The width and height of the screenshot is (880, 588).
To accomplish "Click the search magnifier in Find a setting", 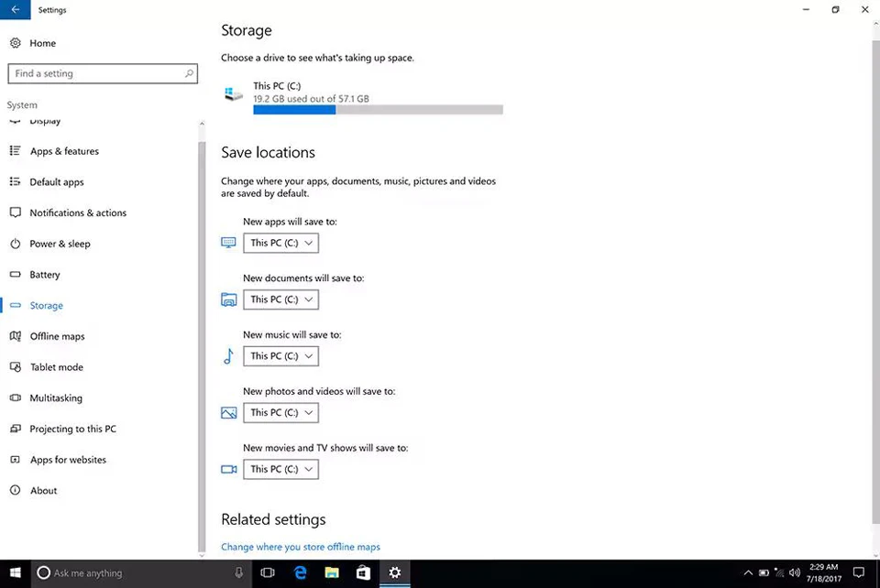I will (189, 73).
